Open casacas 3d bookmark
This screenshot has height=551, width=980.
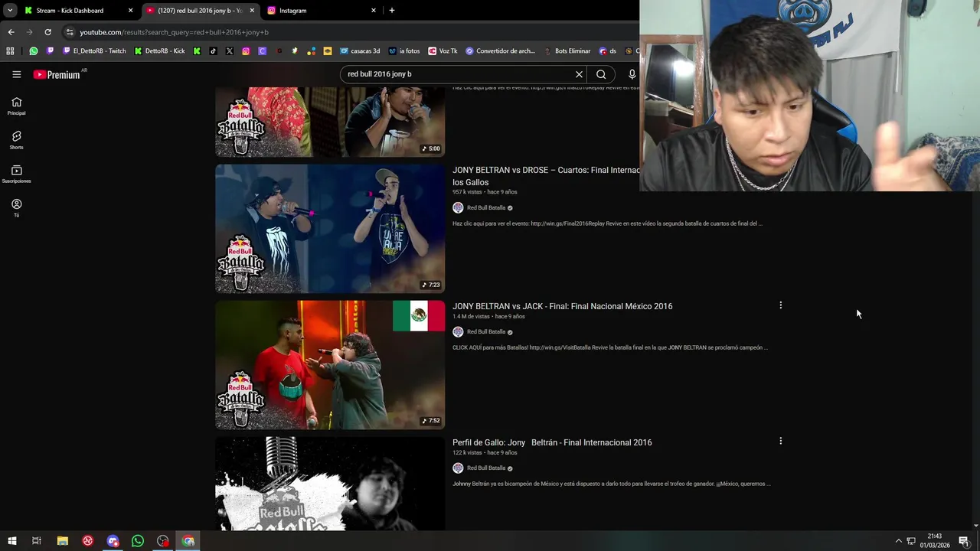pyautogui.click(x=360, y=51)
